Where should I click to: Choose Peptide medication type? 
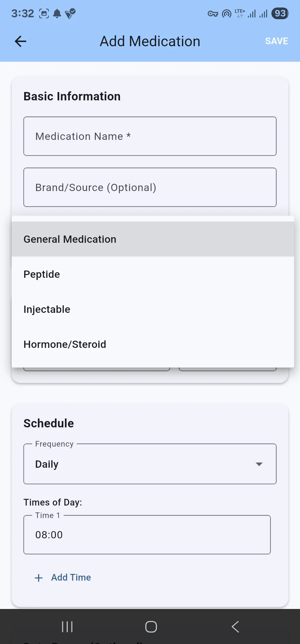pyautogui.click(x=153, y=274)
